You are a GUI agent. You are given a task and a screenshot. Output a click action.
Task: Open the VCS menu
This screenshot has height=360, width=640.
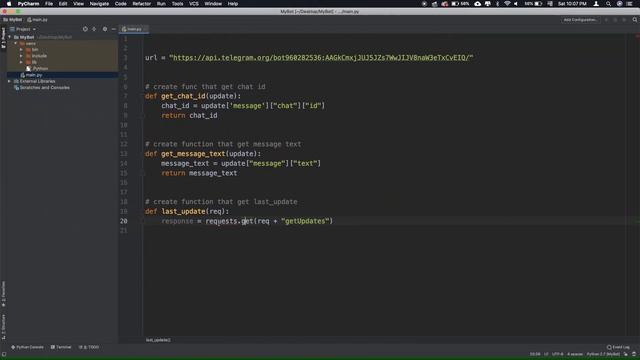tap(194, 4)
